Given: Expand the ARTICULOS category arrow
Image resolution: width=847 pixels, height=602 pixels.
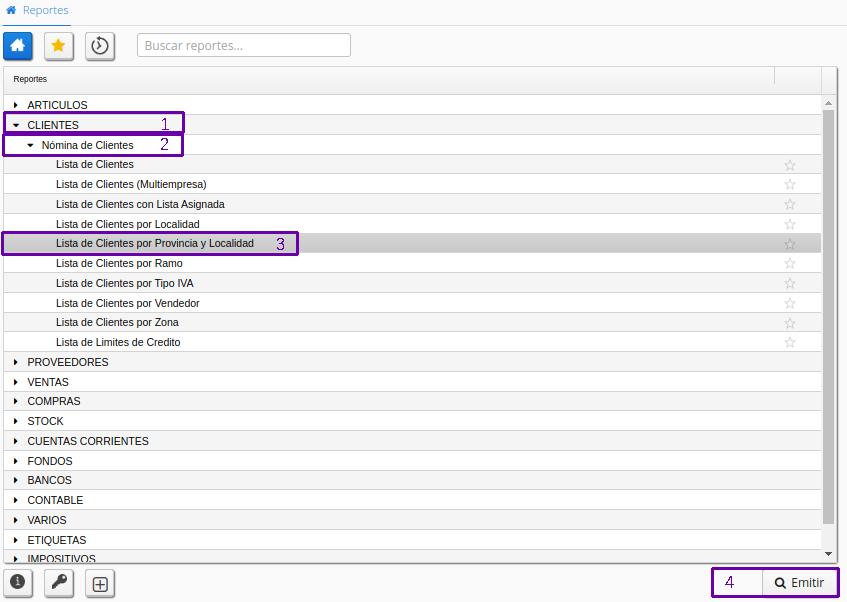Looking at the screenshot, I should click(x=16, y=105).
